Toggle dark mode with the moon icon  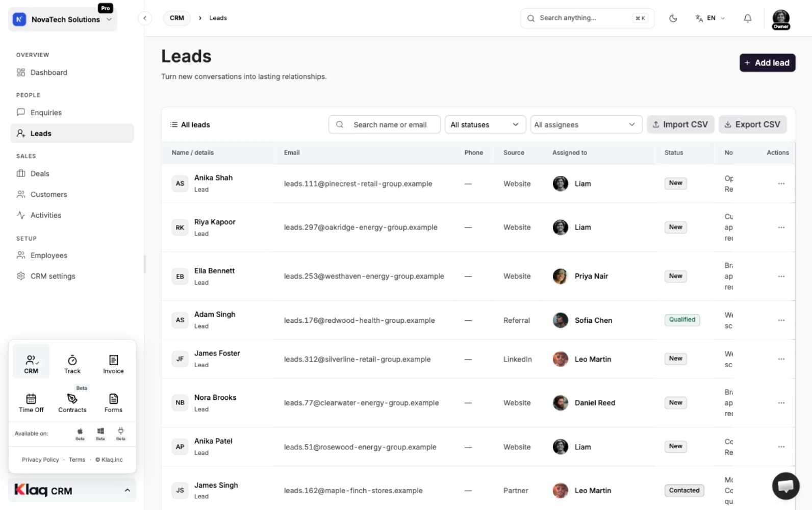tap(673, 18)
